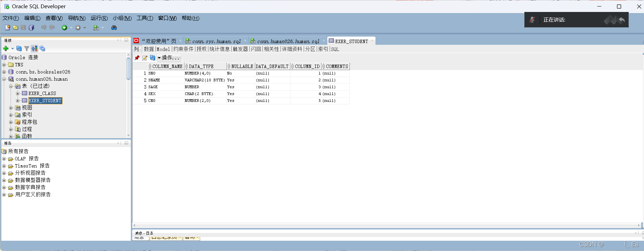Open the 帮助(H) menu

click(190, 18)
